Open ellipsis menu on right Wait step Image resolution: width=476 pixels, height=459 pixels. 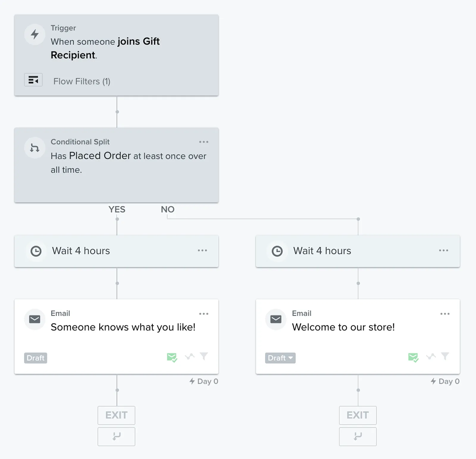click(444, 251)
